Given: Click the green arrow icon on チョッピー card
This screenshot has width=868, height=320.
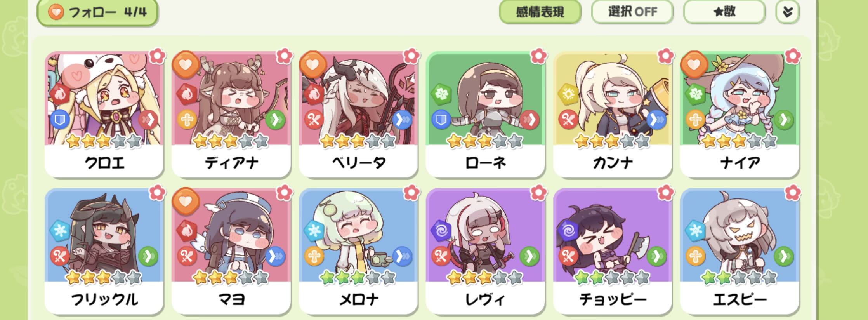Looking at the screenshot, I should [x=656, y=256].
